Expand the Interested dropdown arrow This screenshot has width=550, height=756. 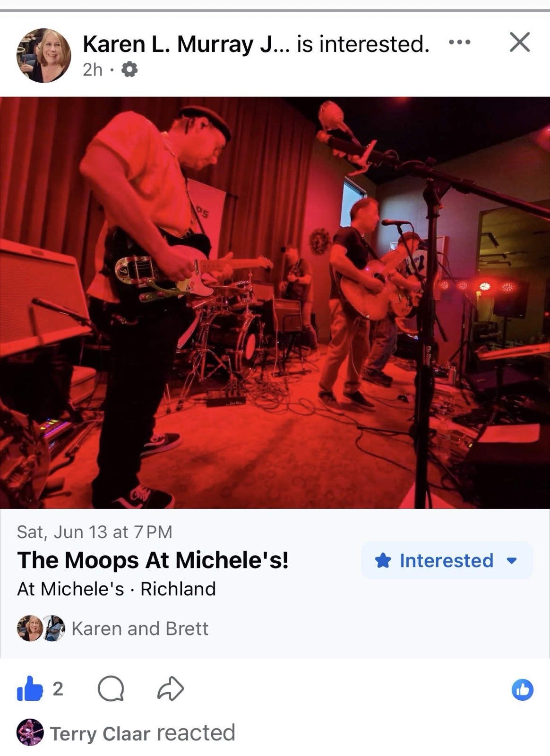[511, 561]
